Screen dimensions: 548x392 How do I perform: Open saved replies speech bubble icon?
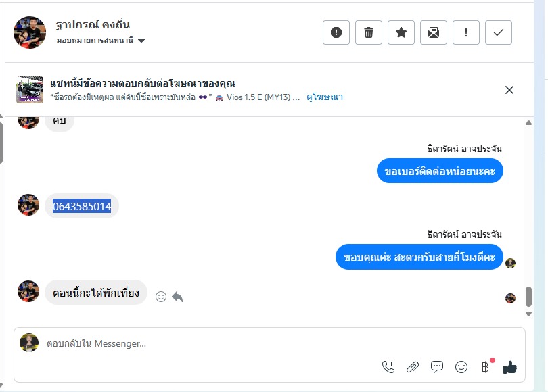coord(437,367)
